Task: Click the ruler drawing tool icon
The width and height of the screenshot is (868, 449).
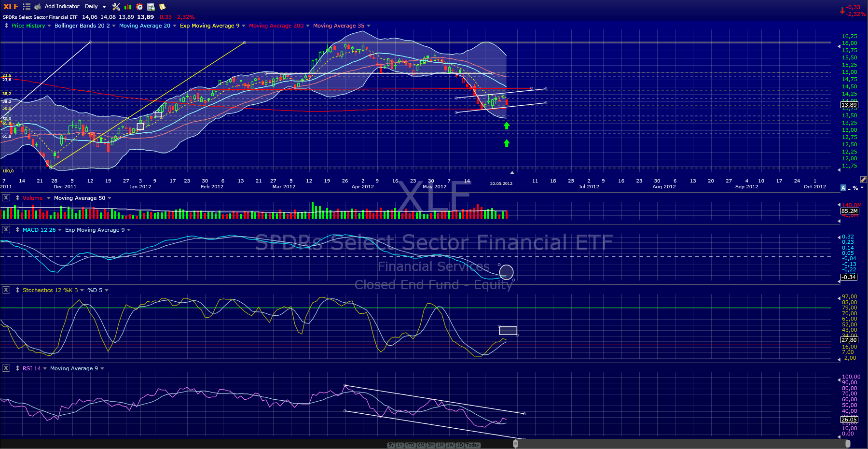Action: [x=863, y=180]
